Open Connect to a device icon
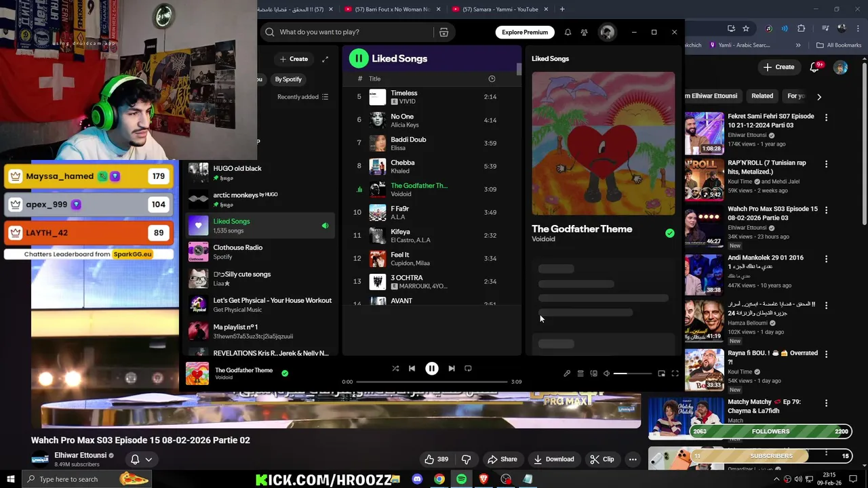Viewport: 868px width, 488px height. coord(593,373)
